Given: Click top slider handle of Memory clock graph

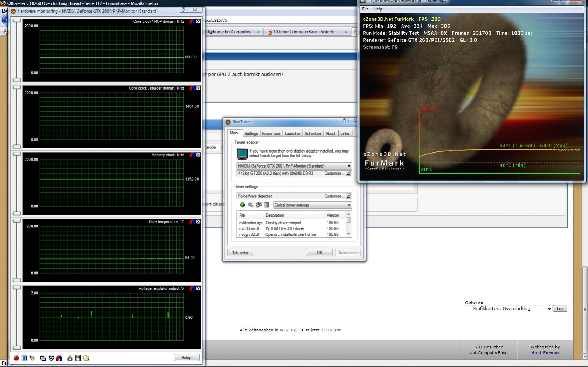Looking at the screenshot, I should pos(16,154).
